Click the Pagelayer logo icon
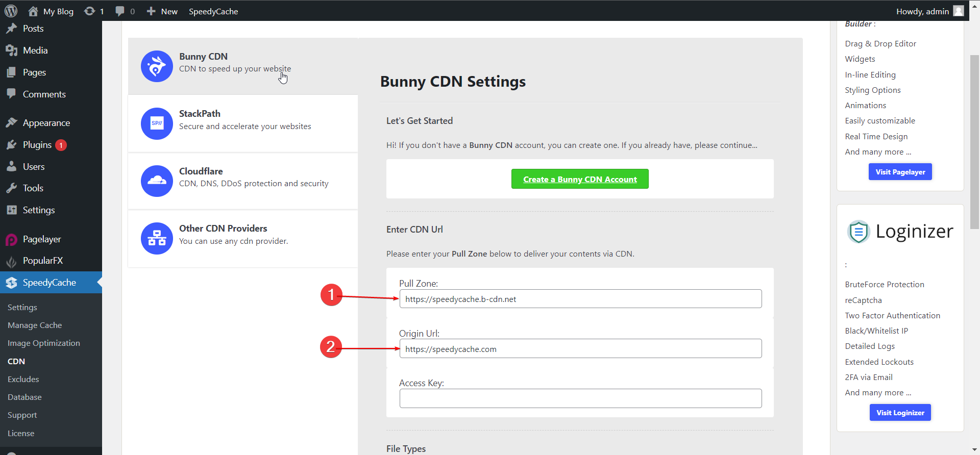The height and width of the screenshot is (455, 980). (11, 239)
